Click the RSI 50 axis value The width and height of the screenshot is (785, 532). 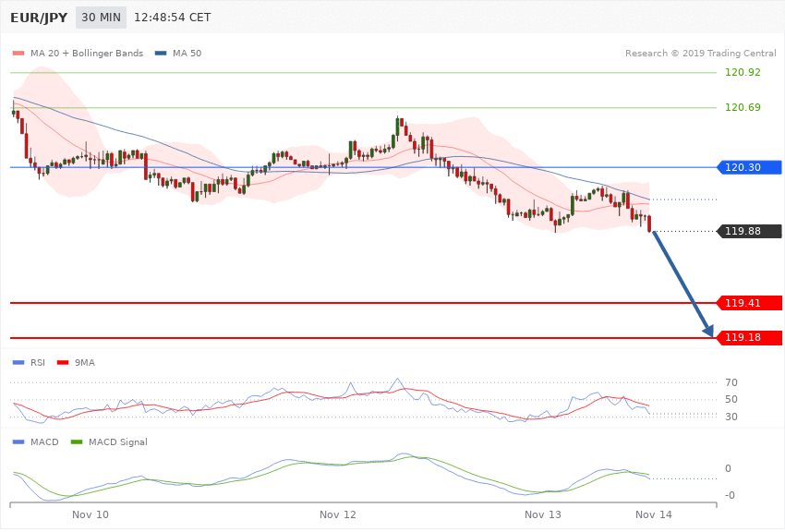731,399
